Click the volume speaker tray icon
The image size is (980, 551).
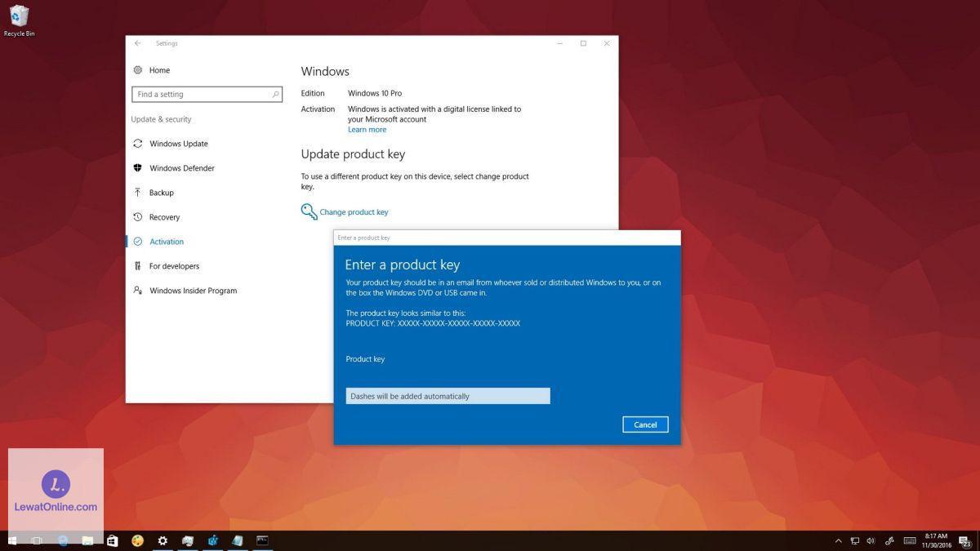[871, 541]
